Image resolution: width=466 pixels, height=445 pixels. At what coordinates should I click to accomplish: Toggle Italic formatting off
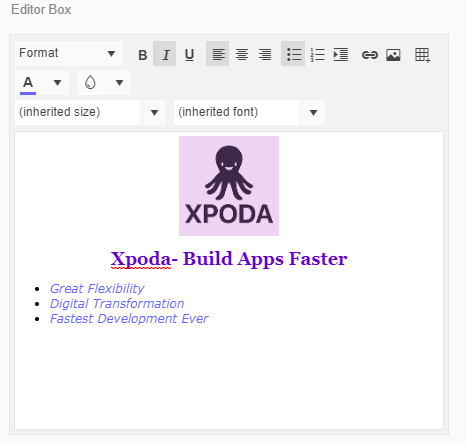pos(165,54)
